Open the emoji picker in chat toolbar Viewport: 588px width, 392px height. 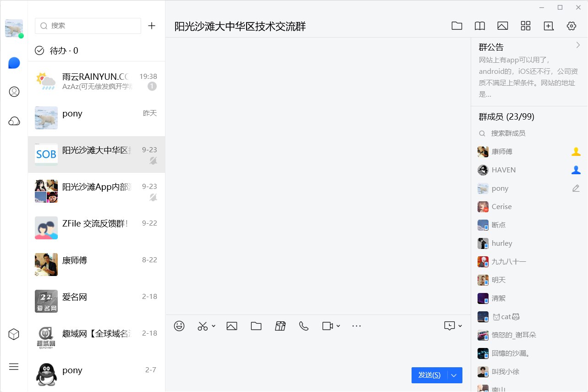[179, 326]
